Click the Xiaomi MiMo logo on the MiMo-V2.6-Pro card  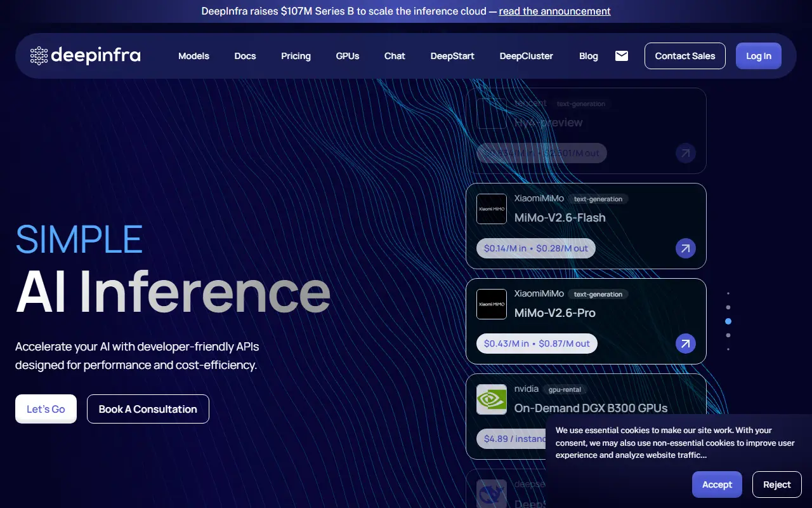click(x=492, y=304)
